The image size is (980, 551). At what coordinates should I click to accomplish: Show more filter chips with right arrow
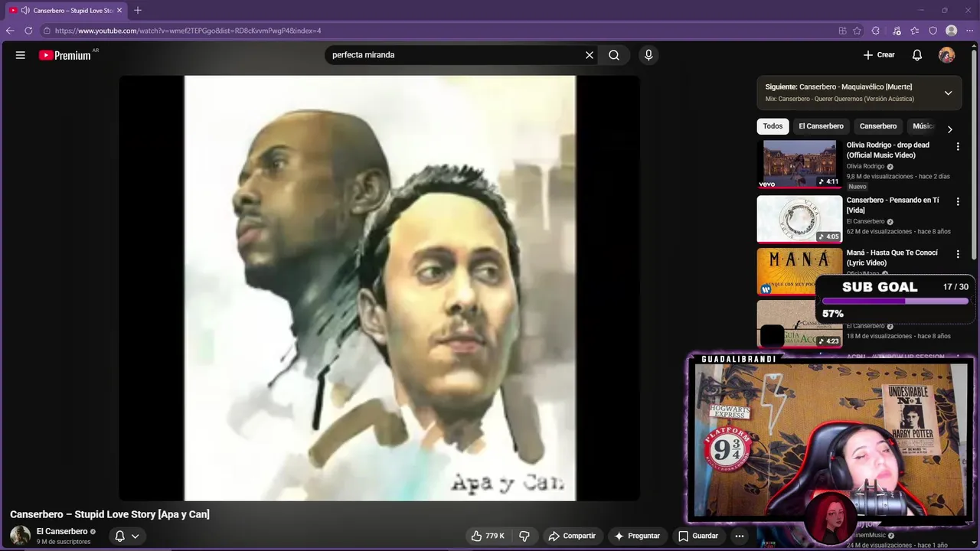pos(950,129)
